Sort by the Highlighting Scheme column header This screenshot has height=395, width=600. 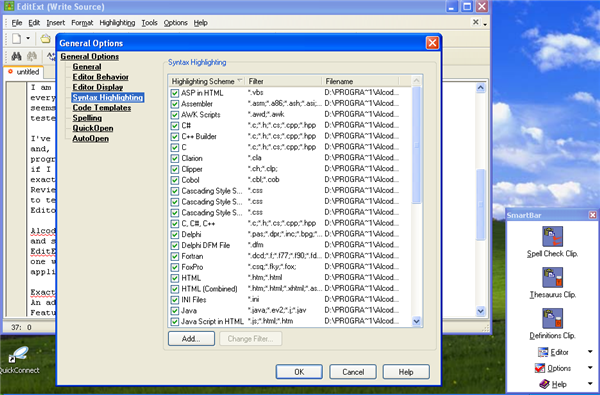(206, 81)
